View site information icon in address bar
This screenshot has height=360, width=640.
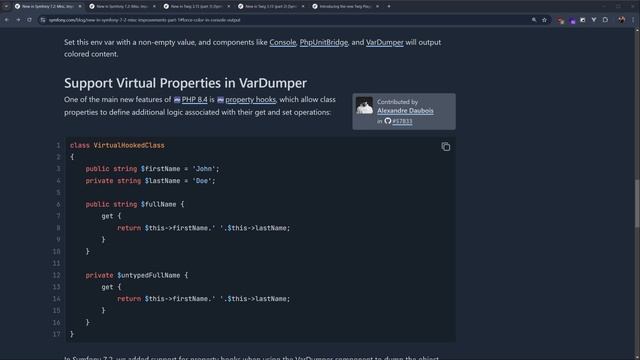43,20
